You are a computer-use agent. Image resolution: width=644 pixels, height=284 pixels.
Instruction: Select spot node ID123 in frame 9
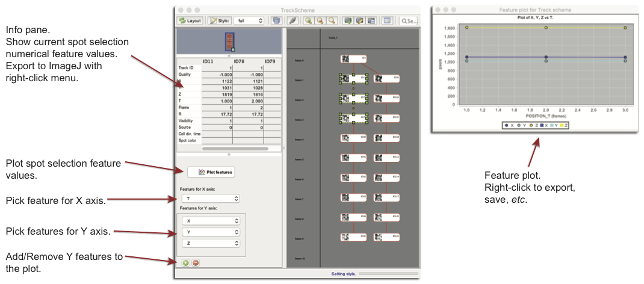coord(386,237)
